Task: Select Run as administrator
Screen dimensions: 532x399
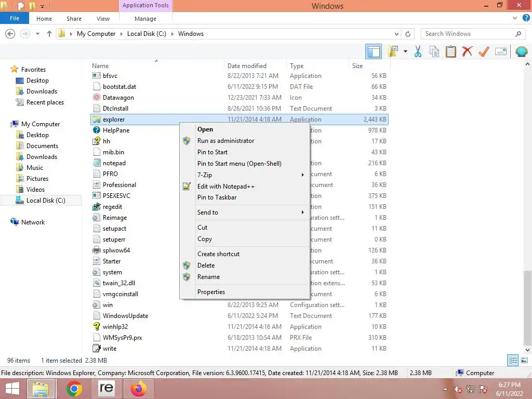Action: coord(225,140)
